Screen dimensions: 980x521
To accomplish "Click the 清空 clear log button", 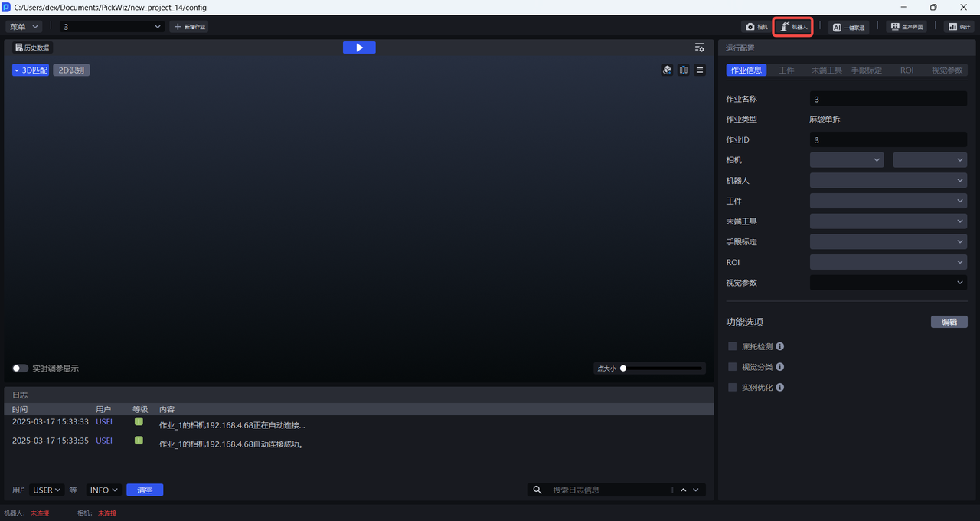I will [145, 490].
